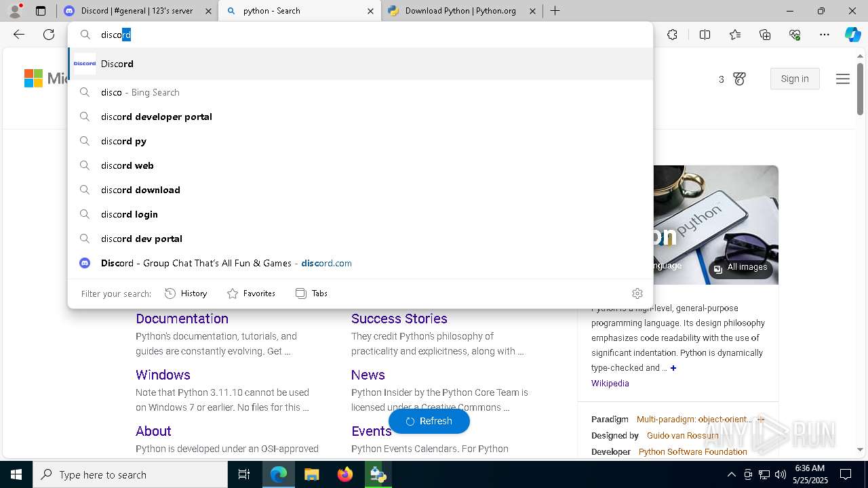Open the Documentation link
Viewport: 868px width, 488px height.
point(182,319)
